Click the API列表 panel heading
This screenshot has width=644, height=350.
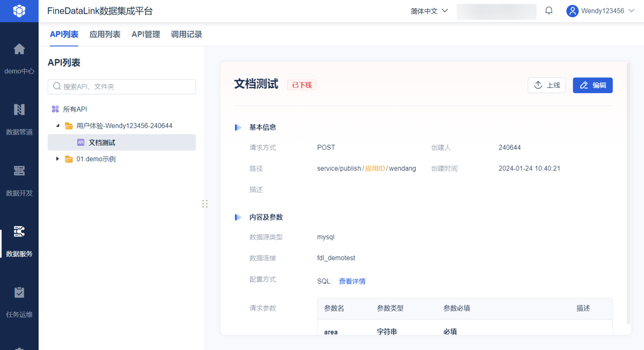(64, 63)
